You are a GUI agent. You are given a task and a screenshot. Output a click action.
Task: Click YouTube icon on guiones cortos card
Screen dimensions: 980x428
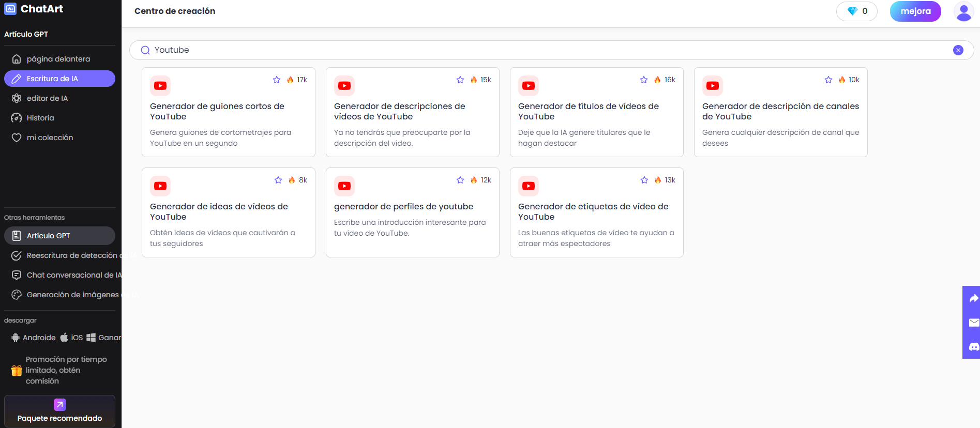click(x=160, y=86)
